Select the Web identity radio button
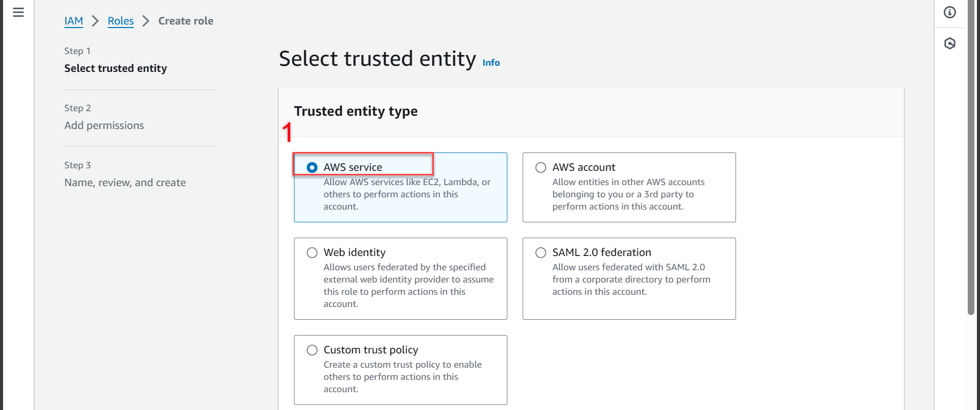Screen dimensions: 980x410 [x=312, y=252]
